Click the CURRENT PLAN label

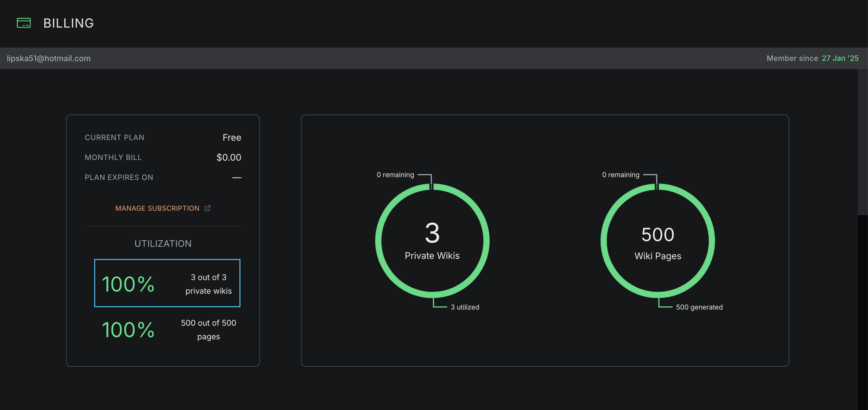[115, 138]
